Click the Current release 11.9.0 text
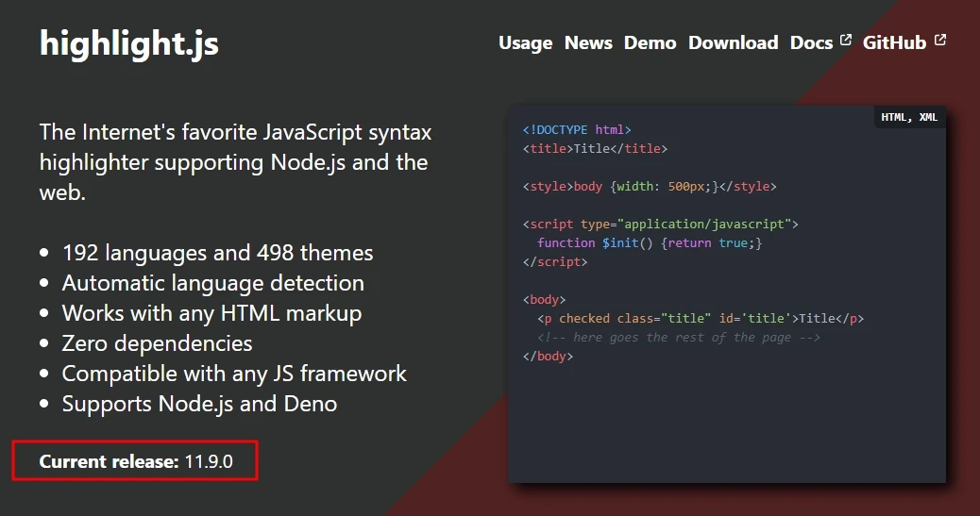 coord(136,461)
